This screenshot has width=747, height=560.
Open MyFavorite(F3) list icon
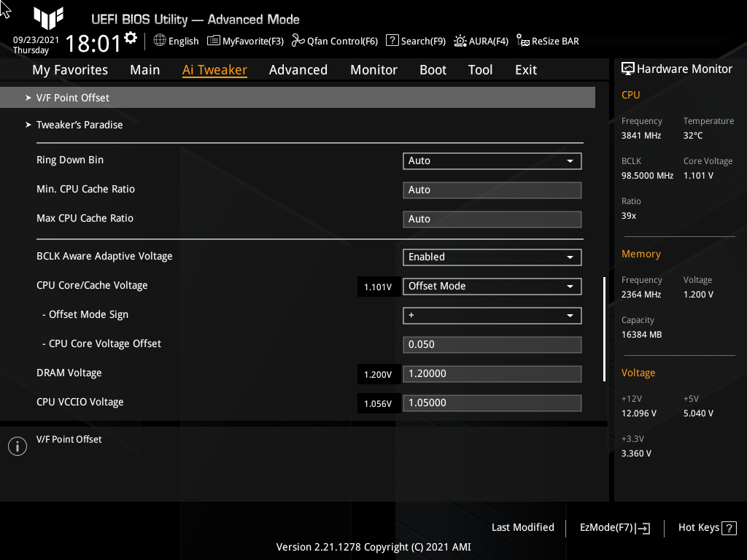point(214,41)
